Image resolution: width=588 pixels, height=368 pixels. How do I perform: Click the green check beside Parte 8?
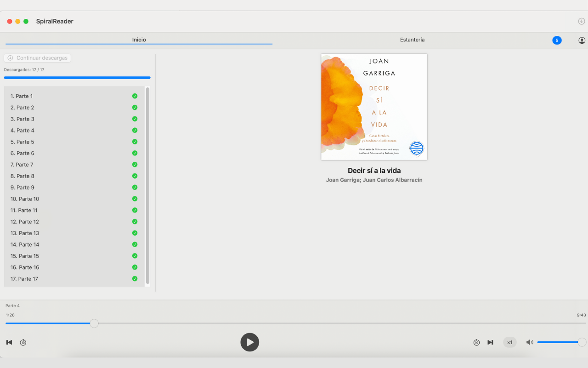[x=135, y=176]
